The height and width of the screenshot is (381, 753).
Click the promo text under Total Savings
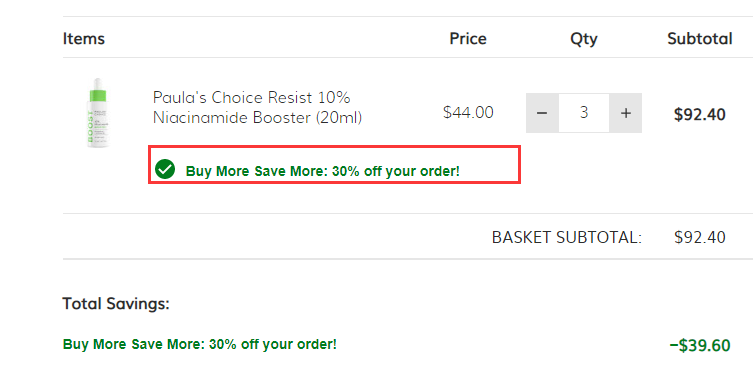coord(200,344)
